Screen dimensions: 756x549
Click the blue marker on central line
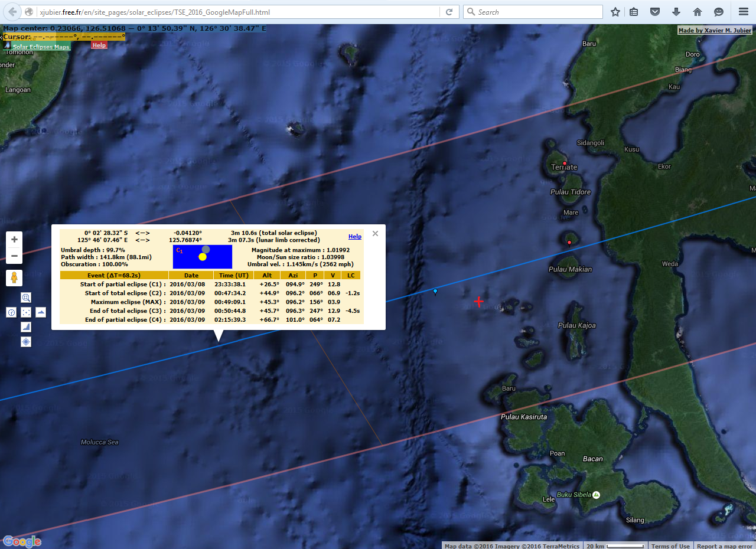tap(435, 292)
